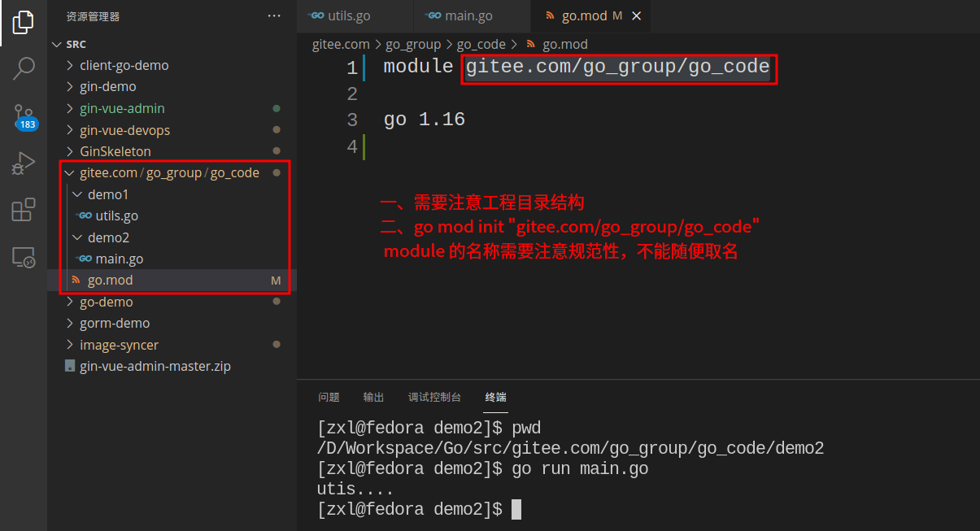Click the Go icon on the utils.go tab
The image size is (980, 531).
(316, 15)
